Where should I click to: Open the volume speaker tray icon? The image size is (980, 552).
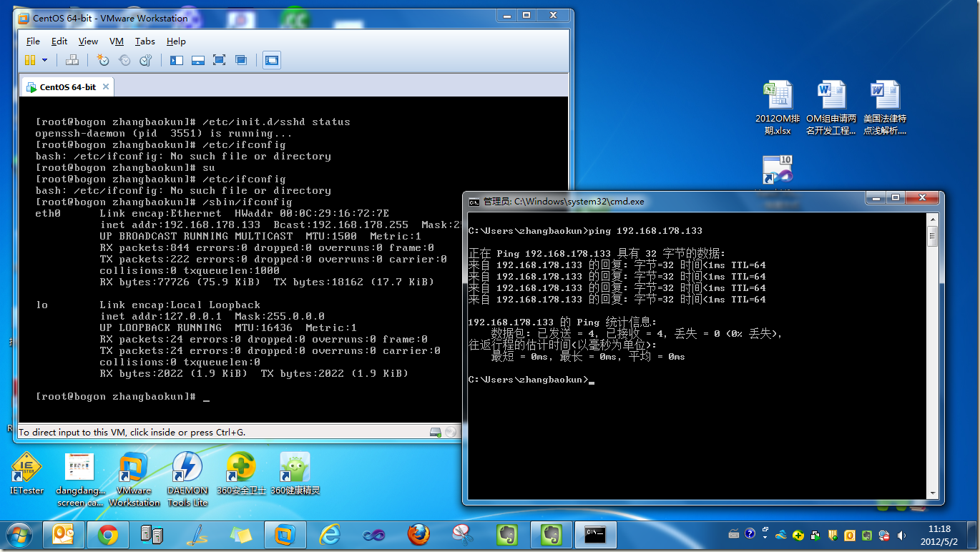[x=901, y=535]
